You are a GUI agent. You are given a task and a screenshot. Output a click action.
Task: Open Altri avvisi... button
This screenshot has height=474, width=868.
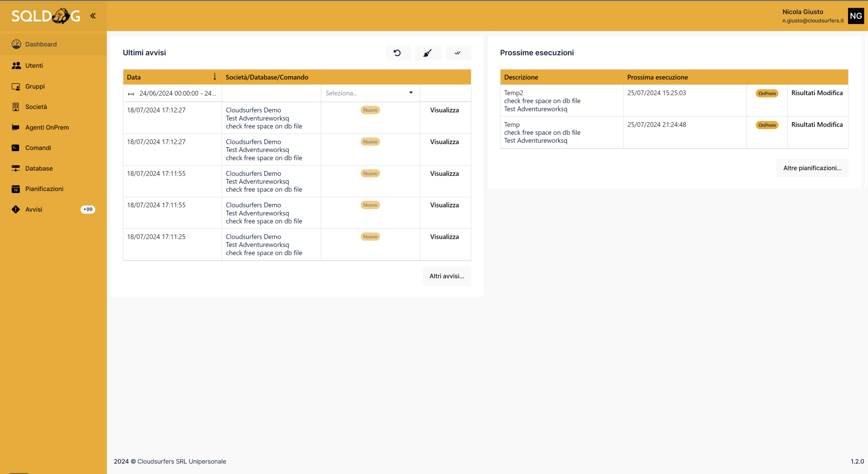point(447,276)
